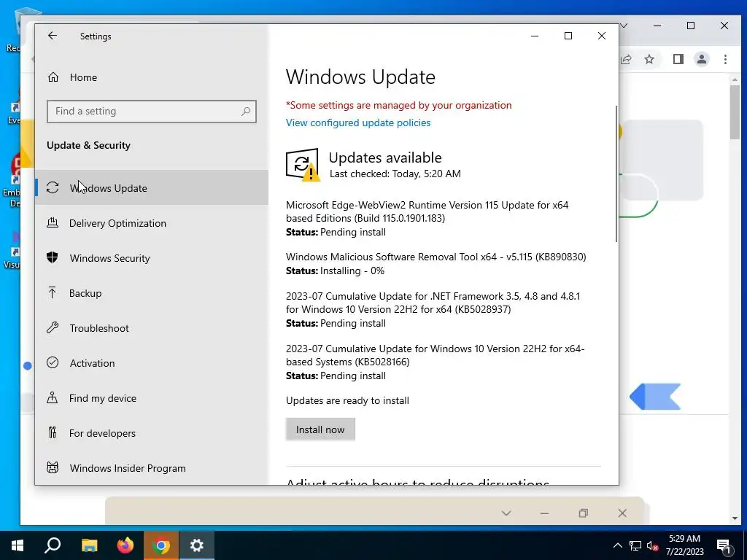This screenshot has height=560, width=747.
Task: Toggle the Chrome side panel icon
Action: (678, 59)
